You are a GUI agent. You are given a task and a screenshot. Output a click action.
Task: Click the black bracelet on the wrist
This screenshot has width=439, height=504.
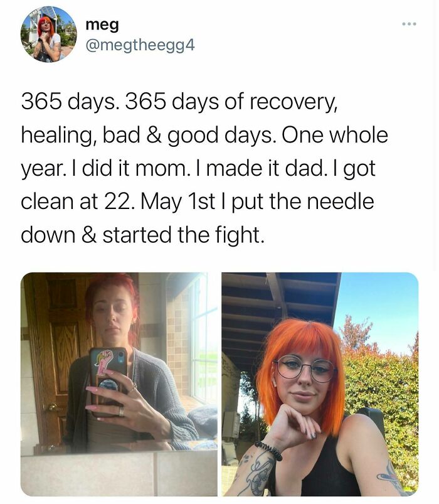[x=268, y=450]
